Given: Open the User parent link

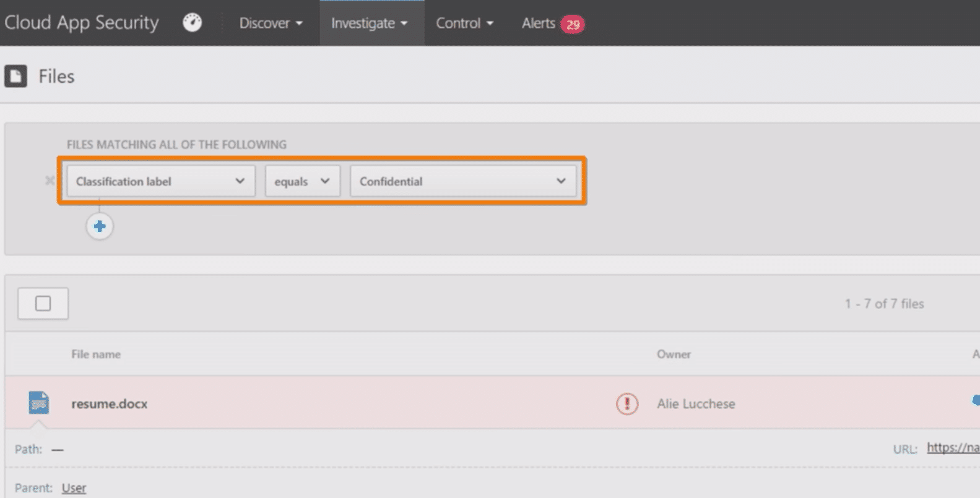Looking at the screenshot, I should pos(74,488).
